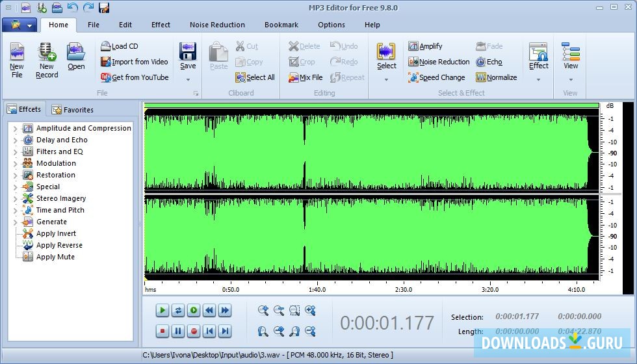This screenshot has width=637, height=364.
Task: Click the View ribbon button
Action: coord(571,56)
